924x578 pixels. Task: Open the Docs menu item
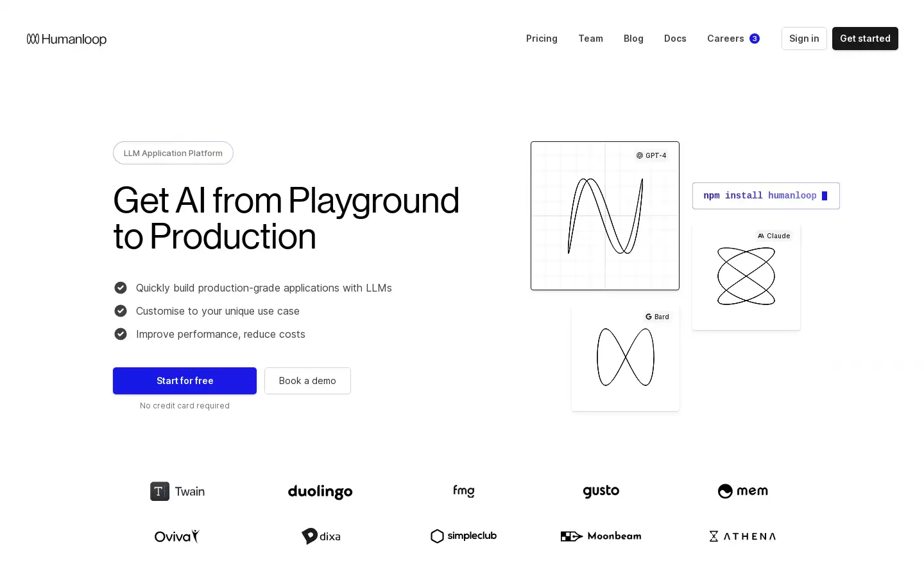click(x=675, y=39)
